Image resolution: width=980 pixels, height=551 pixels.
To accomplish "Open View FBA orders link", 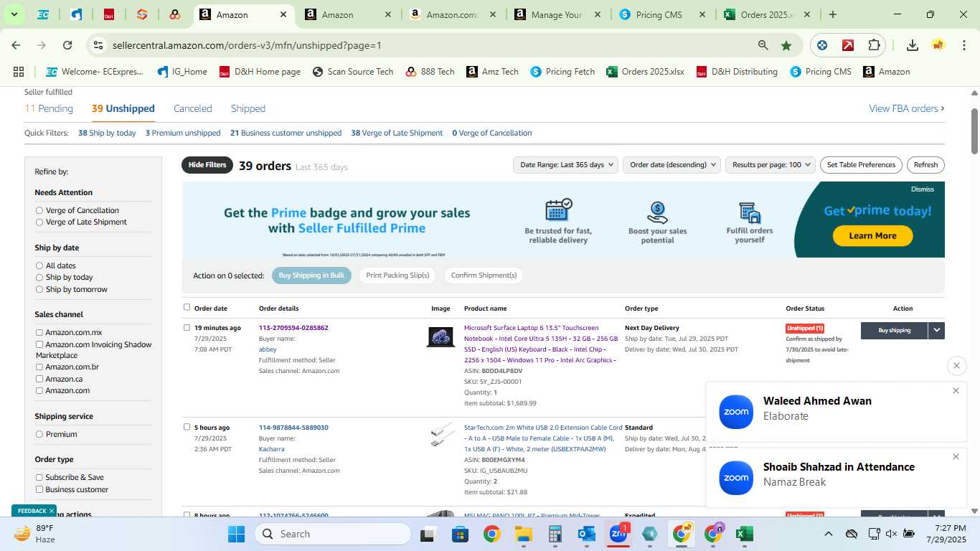I will 907,108.
